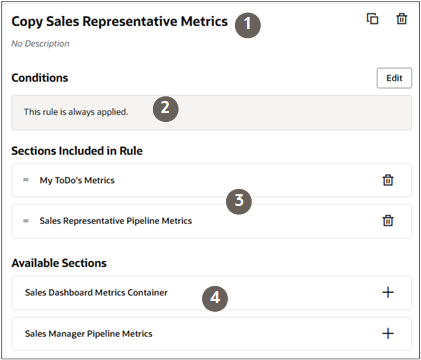
Task: Click the Available Sections heading
Action: pyautogui.click(x=59, y=263)
